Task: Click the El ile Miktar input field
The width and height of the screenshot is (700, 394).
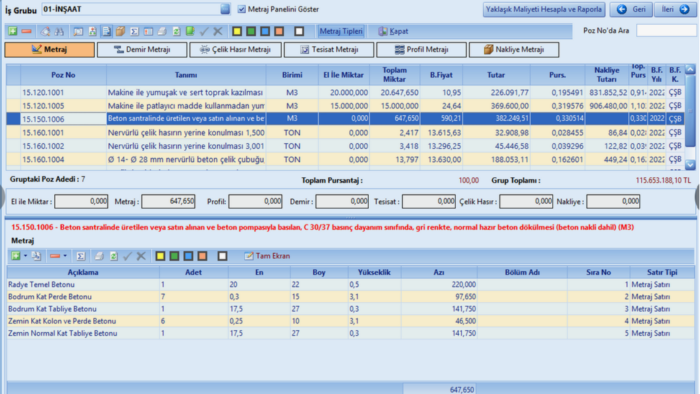Action: (81, 202)
